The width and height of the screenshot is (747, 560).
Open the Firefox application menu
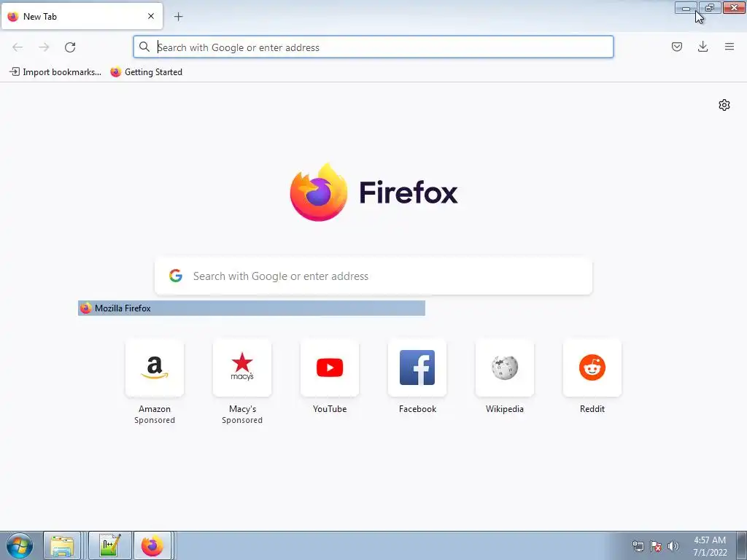pyautogui.click(x=729, y=47)
